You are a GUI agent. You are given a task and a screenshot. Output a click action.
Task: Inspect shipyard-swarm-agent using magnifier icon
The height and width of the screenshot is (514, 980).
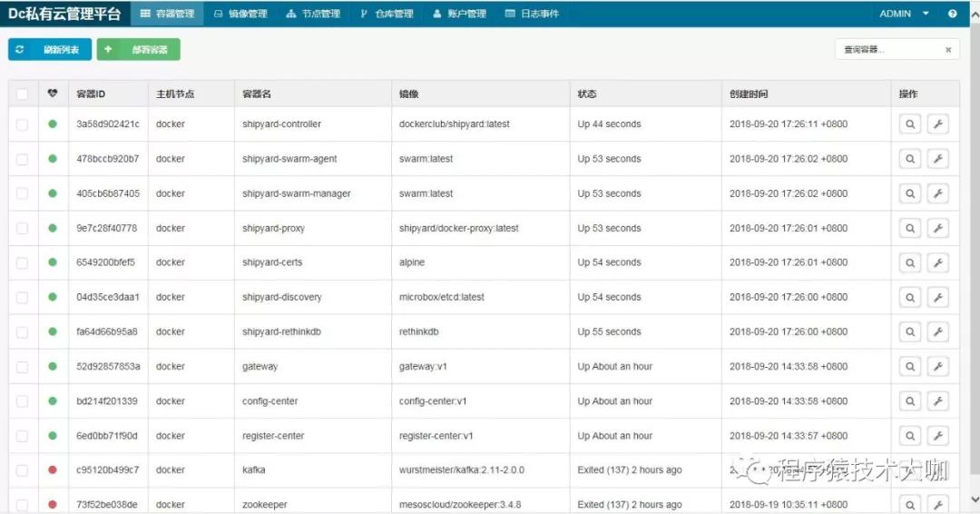point(910,159)
